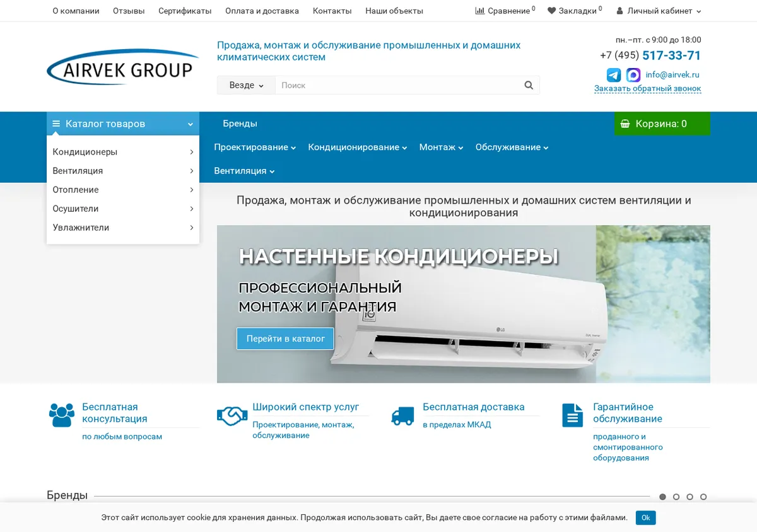757x532 pixels.
Task: Click the delivery truck icon
Action: tap(402, 415)
